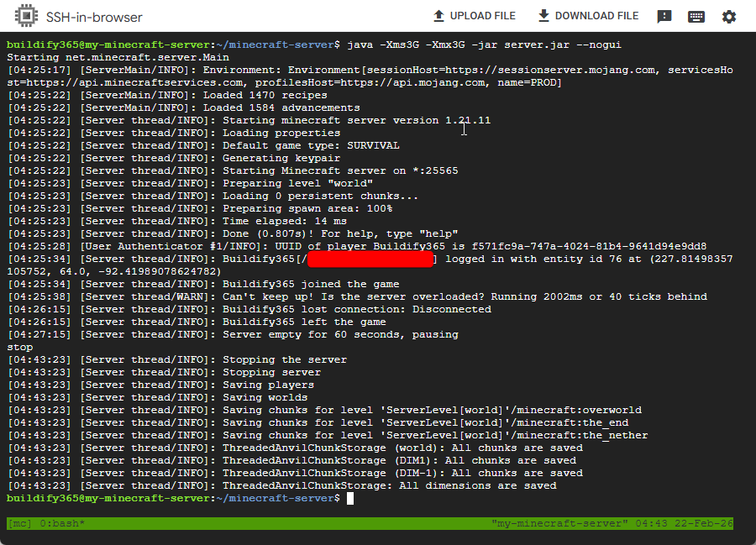Image resolution: width=756 pixels, height=545 pixels.
Task: Click 'Time elapsed: 14 ms' line
Action: pos(177,221)
